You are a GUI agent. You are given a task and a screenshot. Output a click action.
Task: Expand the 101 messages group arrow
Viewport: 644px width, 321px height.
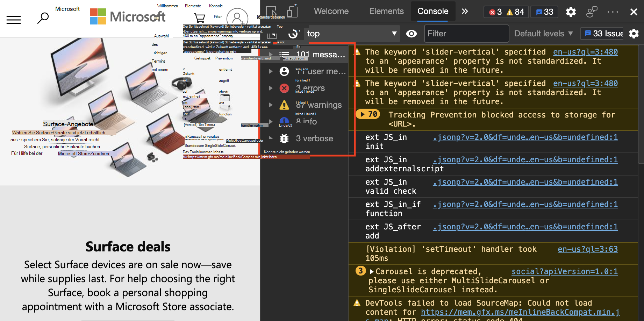tap(270, 54)
